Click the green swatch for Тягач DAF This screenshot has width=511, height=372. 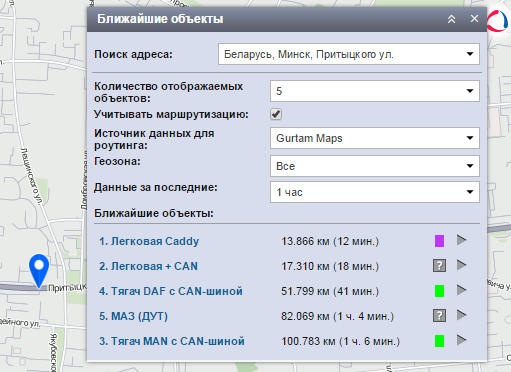(x=439, y=291)
